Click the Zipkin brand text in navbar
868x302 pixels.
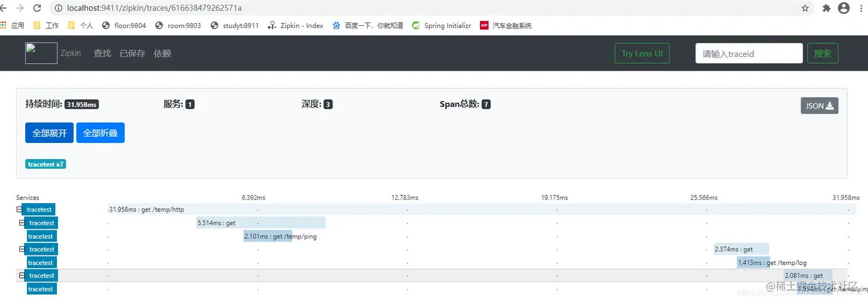pyautogui.click(x=71, y=53)
